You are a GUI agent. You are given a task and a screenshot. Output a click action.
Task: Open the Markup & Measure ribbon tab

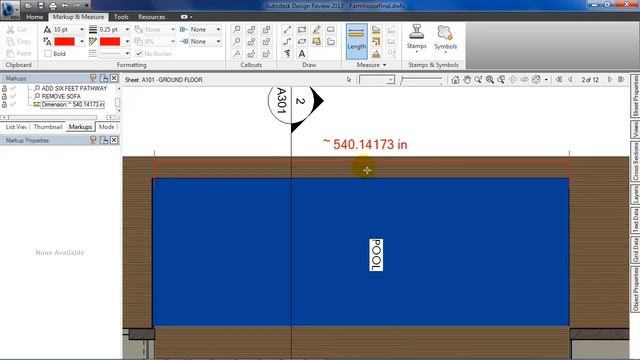click(x=78, y=17)
